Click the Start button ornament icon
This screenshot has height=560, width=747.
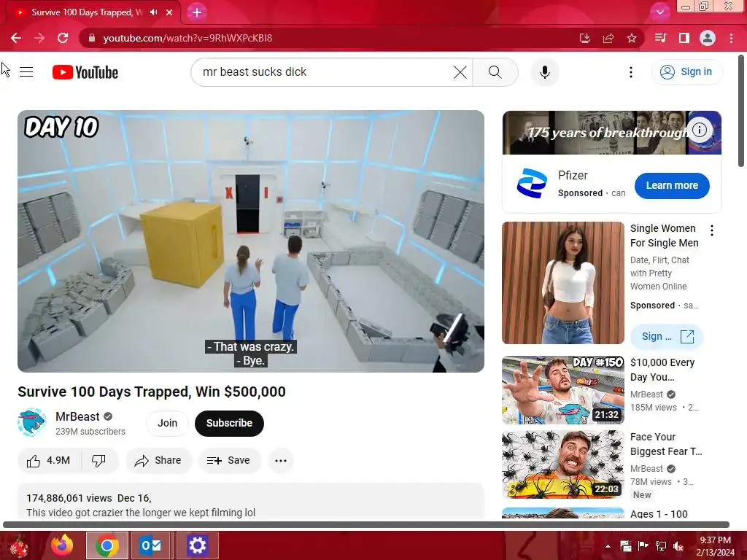(18, 546)
